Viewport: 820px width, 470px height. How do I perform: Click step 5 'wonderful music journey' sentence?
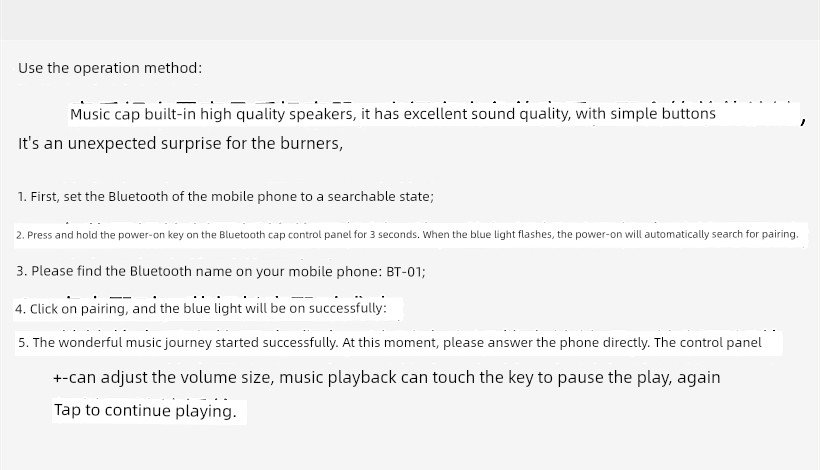tap(390, 342)
